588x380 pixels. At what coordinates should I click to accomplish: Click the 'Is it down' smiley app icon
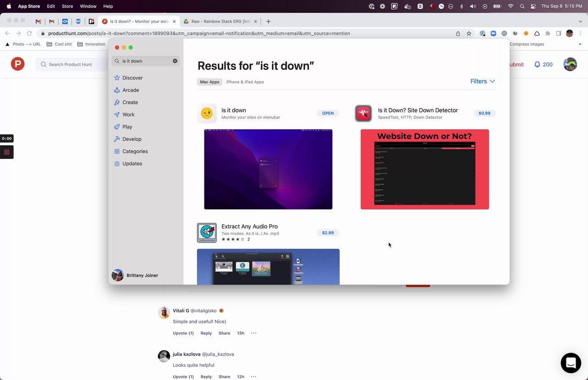point(207,113)
